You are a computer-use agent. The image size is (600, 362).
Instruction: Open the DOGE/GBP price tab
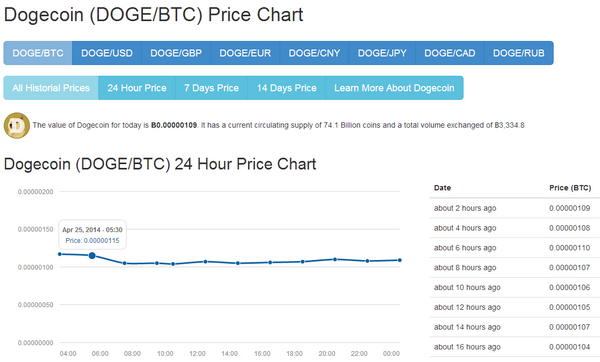(176, 53)
